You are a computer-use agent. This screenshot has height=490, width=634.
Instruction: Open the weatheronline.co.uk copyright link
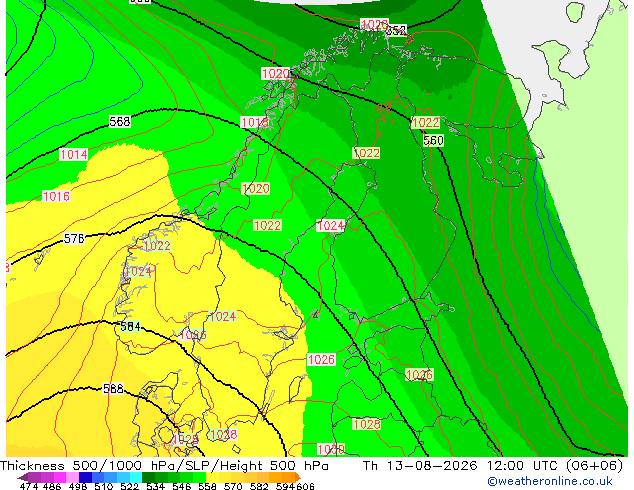pyautogui.click(x=549, y=481)
